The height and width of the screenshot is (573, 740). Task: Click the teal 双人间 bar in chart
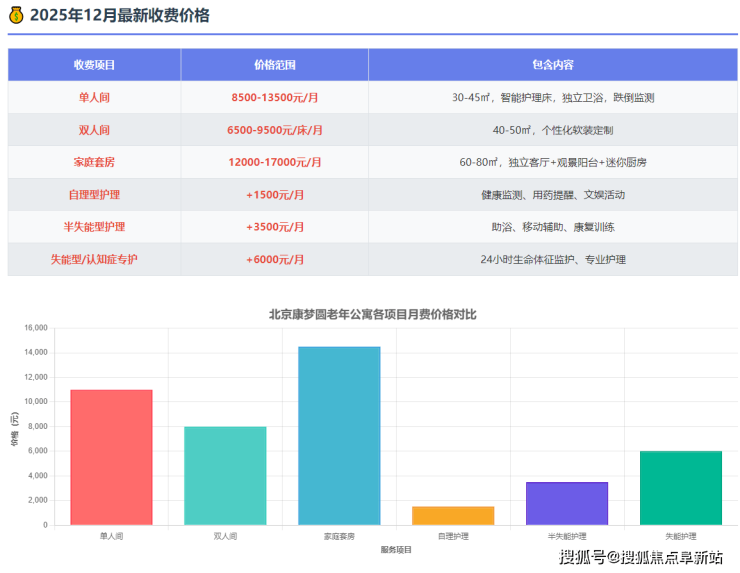point(225,476)
